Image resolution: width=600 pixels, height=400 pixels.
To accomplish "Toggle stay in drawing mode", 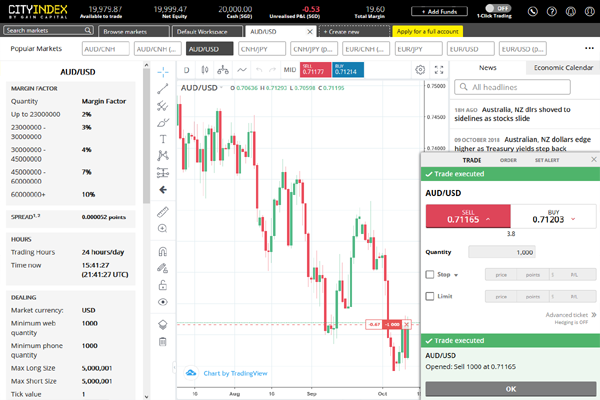I will [163, 268].
